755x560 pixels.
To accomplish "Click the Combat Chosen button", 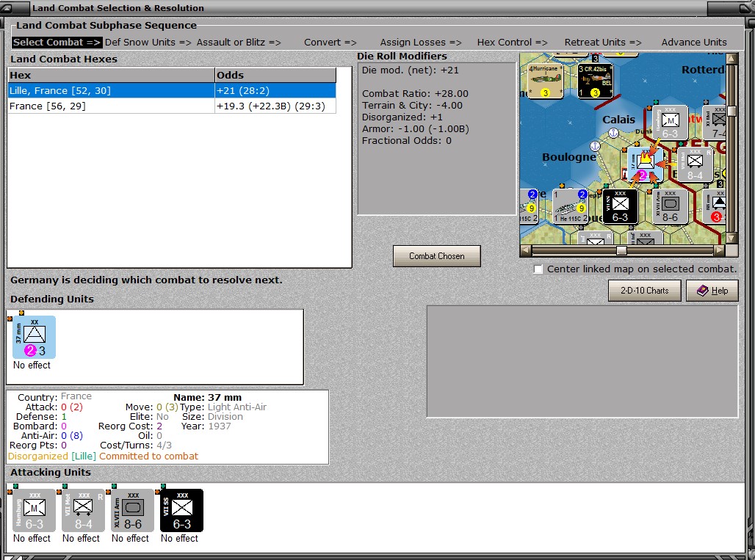I will [437, 256].
